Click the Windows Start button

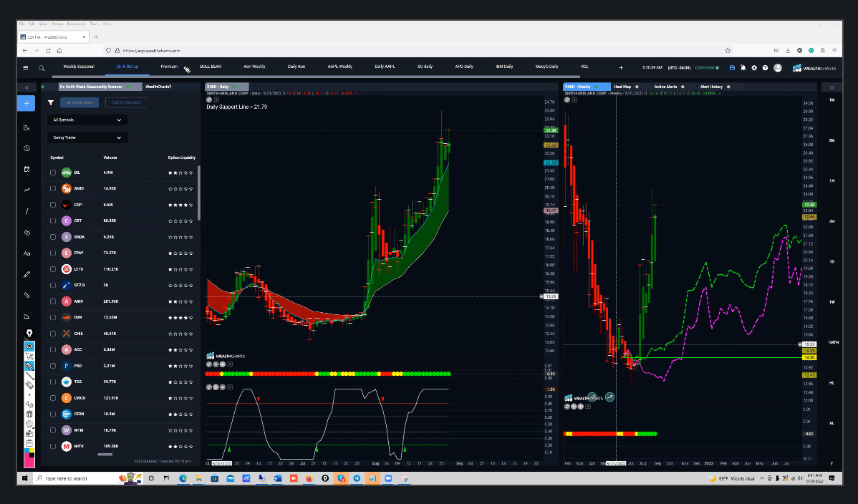(24, 478)
